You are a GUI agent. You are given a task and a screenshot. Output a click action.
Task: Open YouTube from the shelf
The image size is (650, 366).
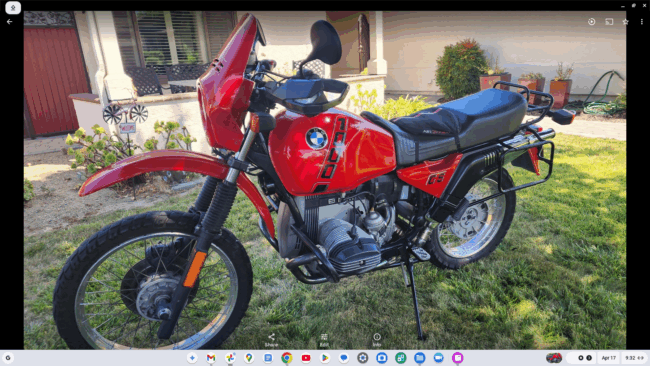(x=306, y=358)
